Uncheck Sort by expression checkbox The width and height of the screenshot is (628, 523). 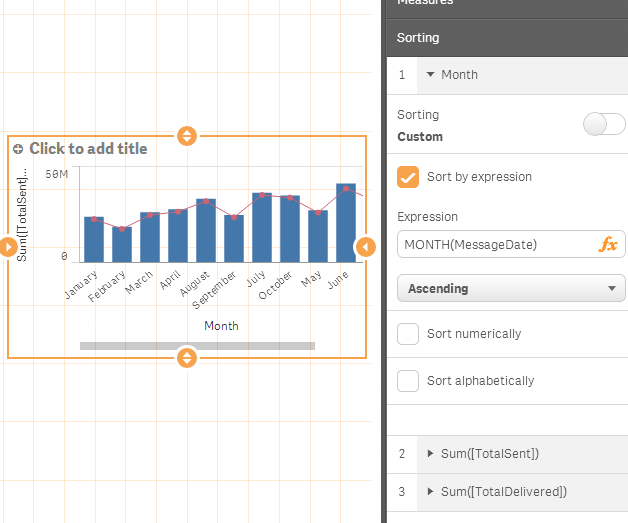click(408, 177)
